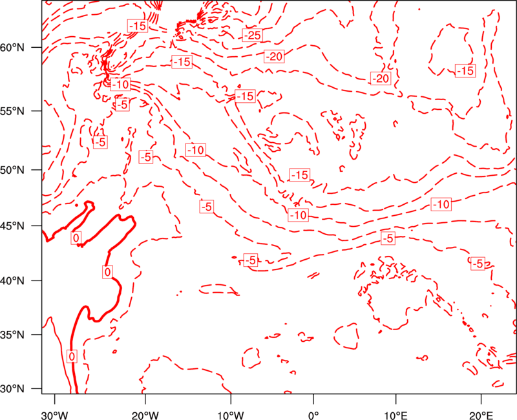Click the 55°N latitude axis label

pos(12,111)
